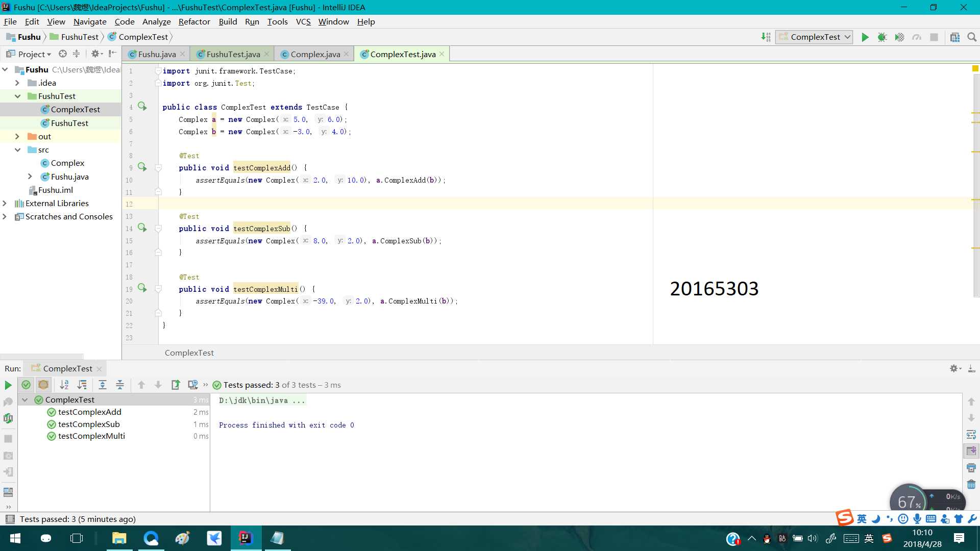Export test results icon
980x551 pixels.
176,385
